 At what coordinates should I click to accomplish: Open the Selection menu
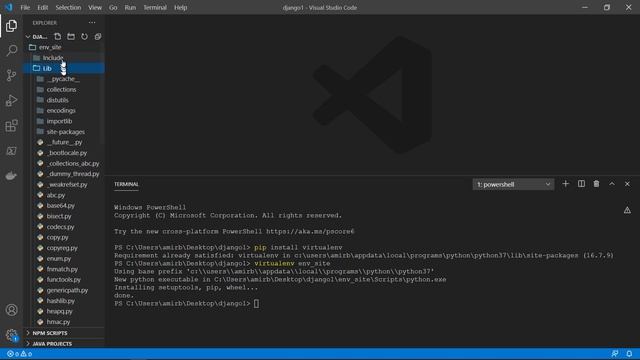click(68, 7)
